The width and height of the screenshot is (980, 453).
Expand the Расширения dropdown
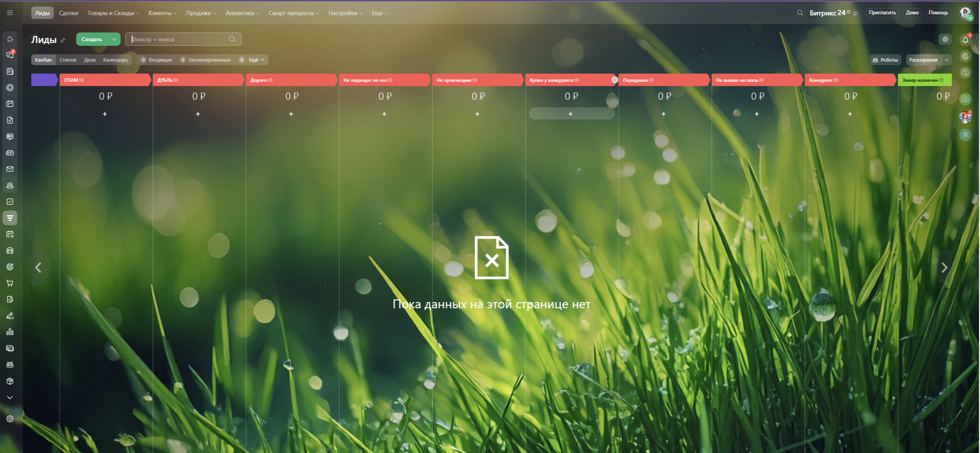tap(947, 60)
